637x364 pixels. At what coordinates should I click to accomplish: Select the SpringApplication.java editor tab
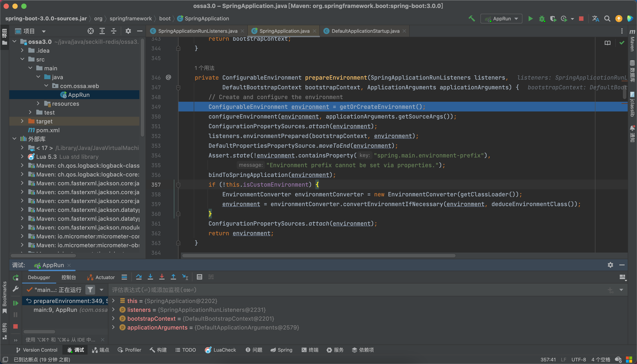284,31
